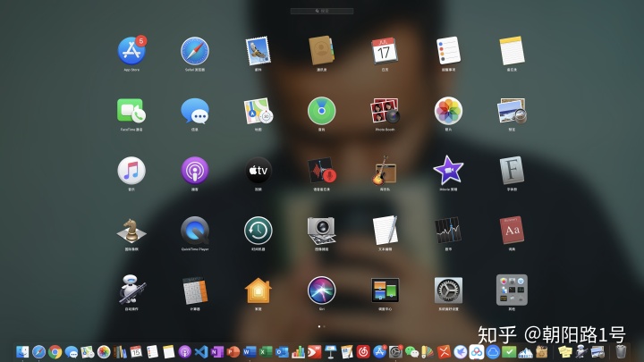This screenshot has width=644, height=362.
Task: Open Microsoft Excel from the Dock
Action: pos(266,352)
